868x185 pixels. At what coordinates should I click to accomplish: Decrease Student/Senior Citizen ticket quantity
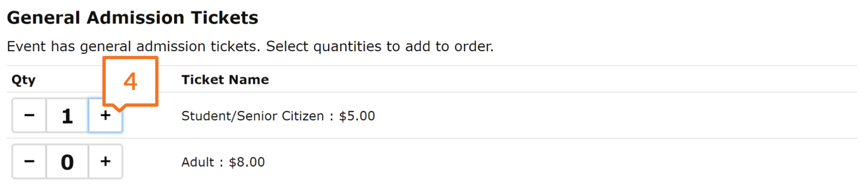click(x=29, y=116)
